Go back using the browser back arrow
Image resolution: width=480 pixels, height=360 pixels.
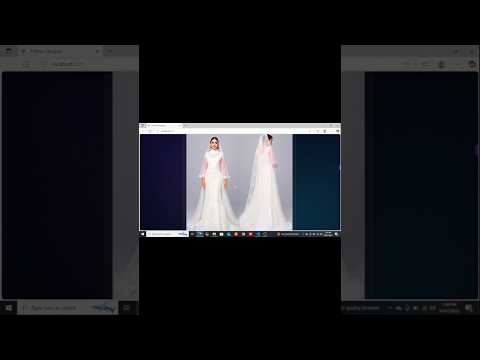142,131
